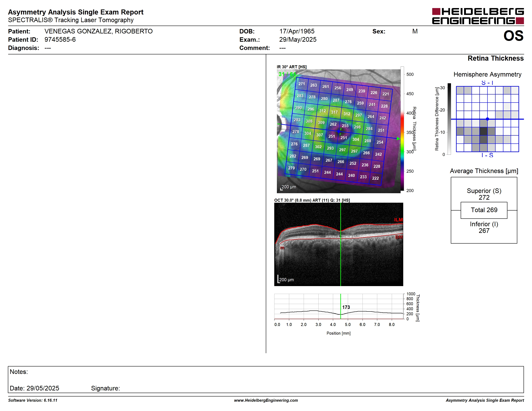This screenshot has width=532, height=411.
Task: Click thickness map cell 288
Action: pos(368,141)
